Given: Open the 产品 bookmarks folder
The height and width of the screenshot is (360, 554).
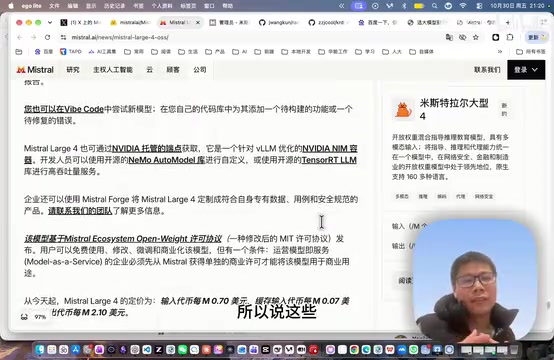Looking at the screenshot, I should pyautogui.click(x=215, y=52).
